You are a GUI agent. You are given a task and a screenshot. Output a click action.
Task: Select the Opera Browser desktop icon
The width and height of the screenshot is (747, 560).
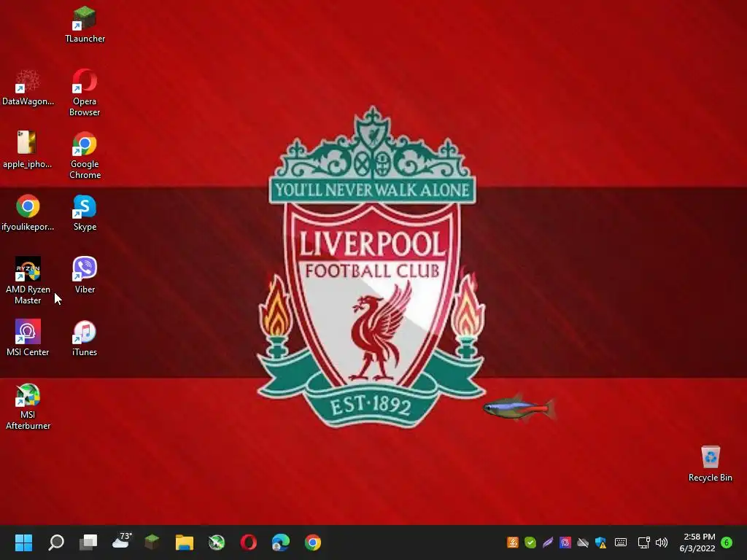tap(85, 93)
